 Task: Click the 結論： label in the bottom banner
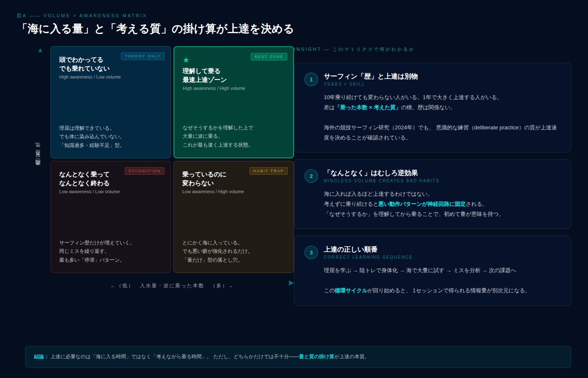41,357
